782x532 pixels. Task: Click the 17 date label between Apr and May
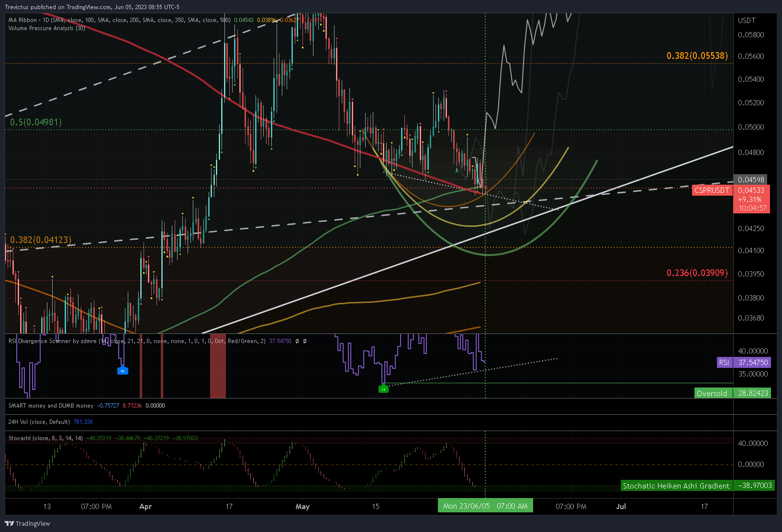(229, 506)
